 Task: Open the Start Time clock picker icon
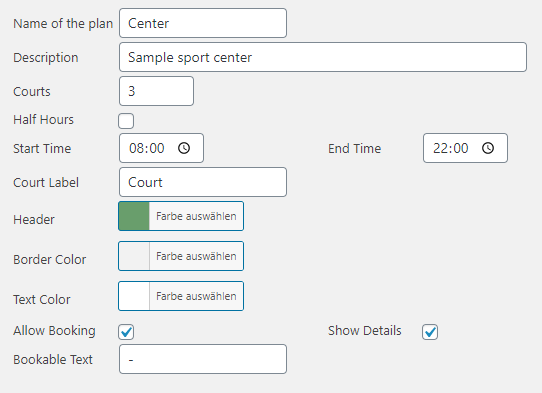(x=184, y=148)
